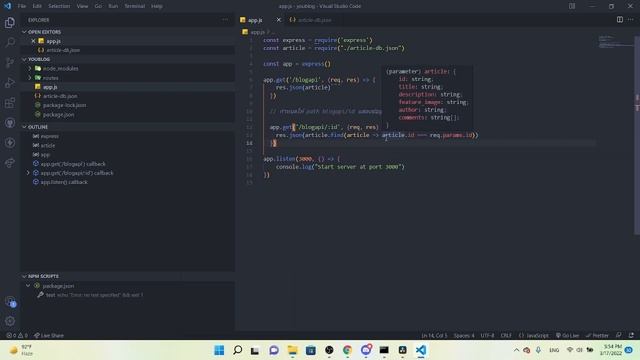
Task: Open the Search view in activity bar
Action: (x=10, y=42)
